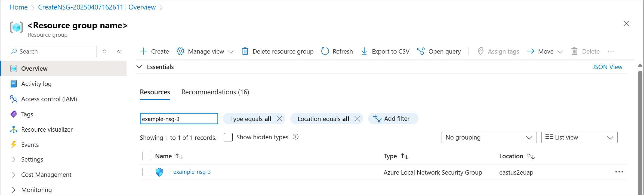This screenshot has height=195, width=644.
Task: Open the example-nsg-3 resource link
Action: click(192, 172)
